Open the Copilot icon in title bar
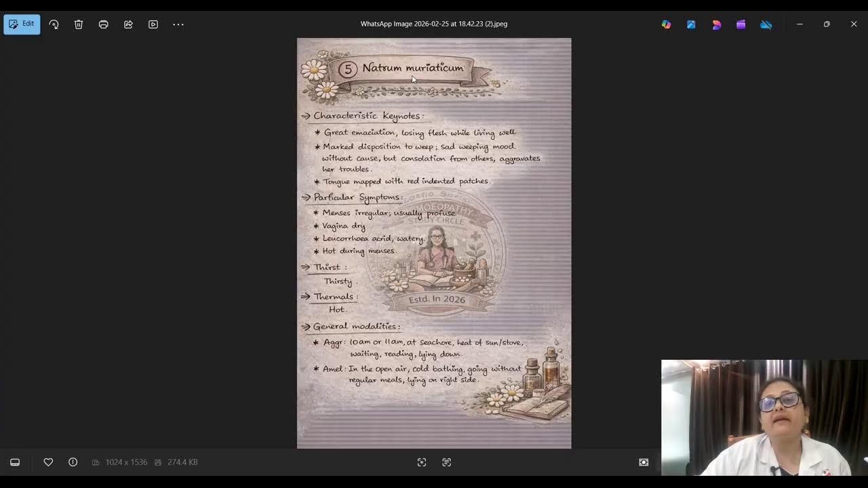Viewport: 868px width, 488px height. point(666,24)
